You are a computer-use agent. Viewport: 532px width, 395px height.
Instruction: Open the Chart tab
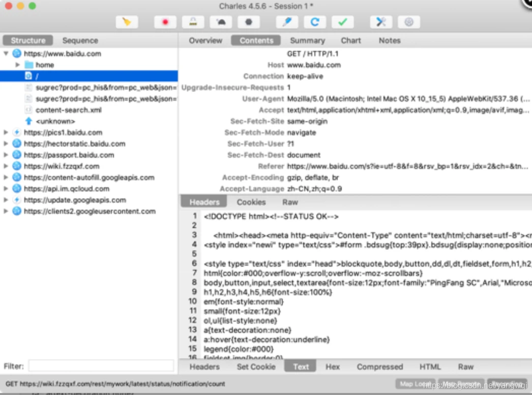350,40
